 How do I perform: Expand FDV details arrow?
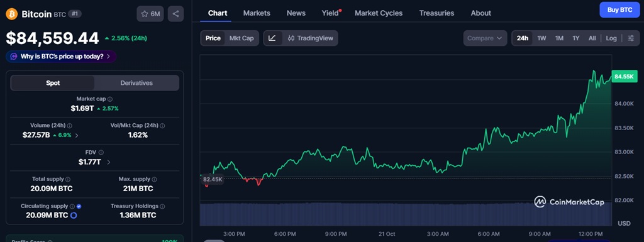click(108, 162)
